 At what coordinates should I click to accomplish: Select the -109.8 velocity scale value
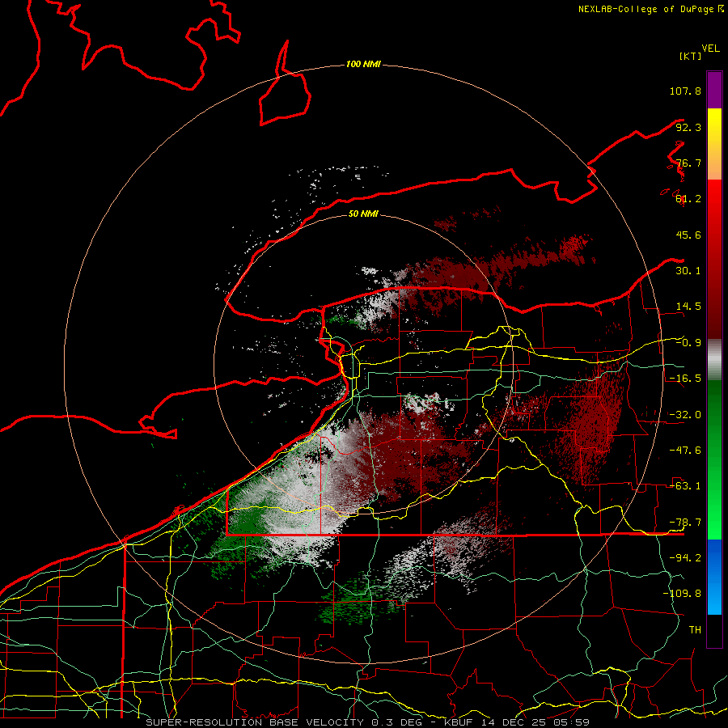click(682, 594)
